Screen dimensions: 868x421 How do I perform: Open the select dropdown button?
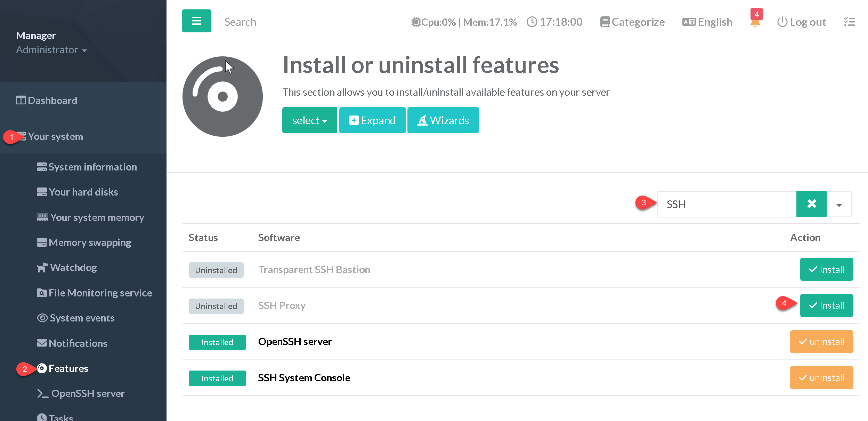point(309,120)
